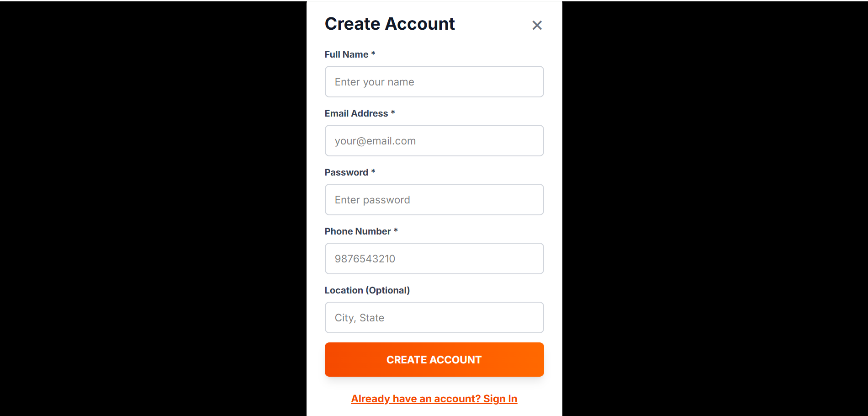Image resolution: width=868 pixels, height=416 pixels.
Task: Open the Already have an account Sign In link
Action: [434, 399]
